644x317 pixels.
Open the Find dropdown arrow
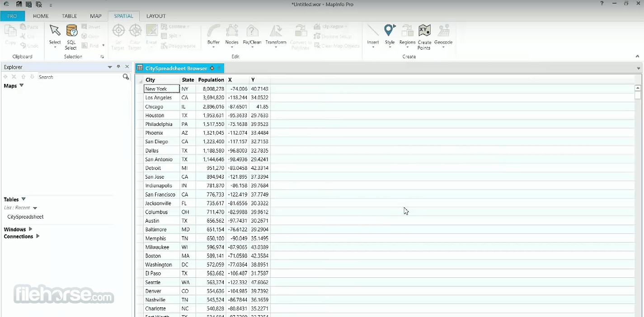pos(103,46)
